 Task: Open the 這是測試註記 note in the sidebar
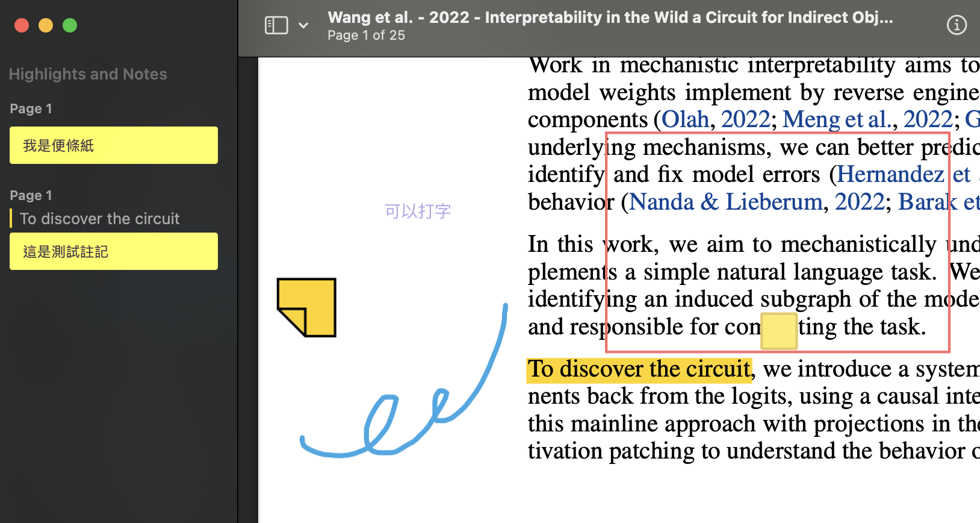pos(114,251)
